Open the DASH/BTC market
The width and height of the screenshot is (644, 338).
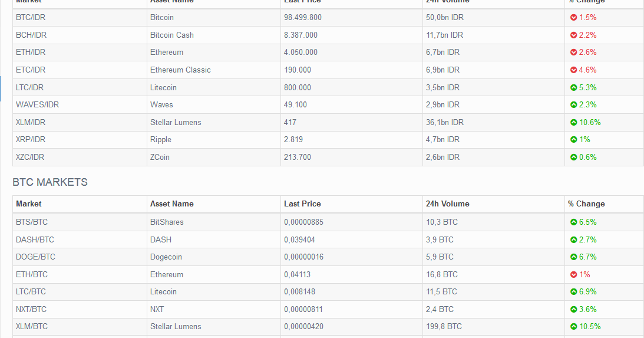coord(35,239)
